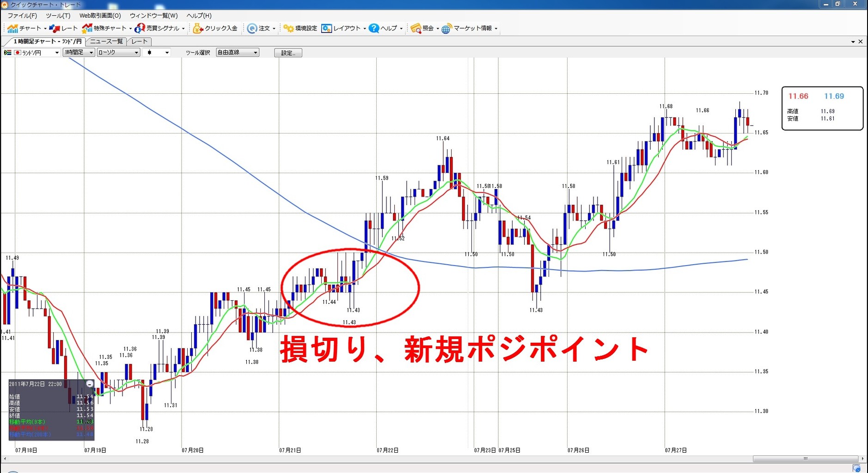
Task: Click the 11.70 price axis label
Action: (761, 93)
